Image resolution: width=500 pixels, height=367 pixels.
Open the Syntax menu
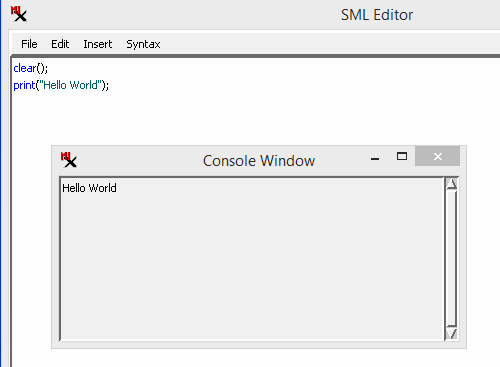click(x=143, y=44)
